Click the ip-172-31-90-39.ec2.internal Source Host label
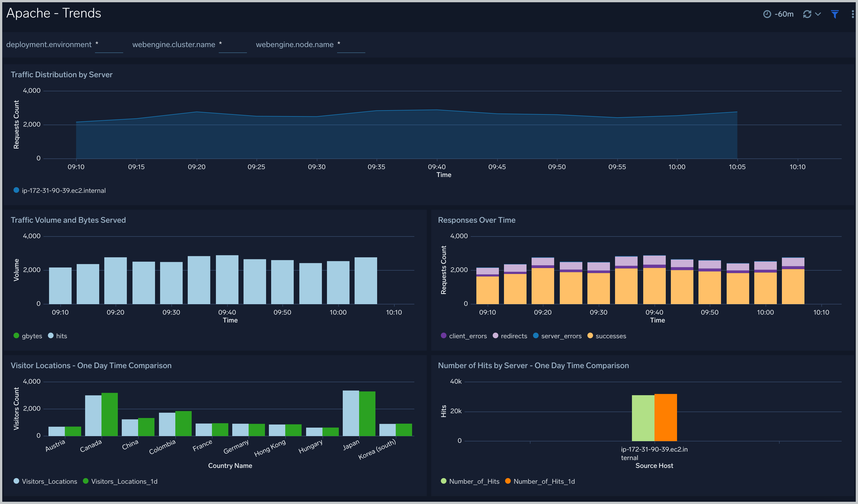This screenshot has height=504, width=858. (x=654, y=453)
